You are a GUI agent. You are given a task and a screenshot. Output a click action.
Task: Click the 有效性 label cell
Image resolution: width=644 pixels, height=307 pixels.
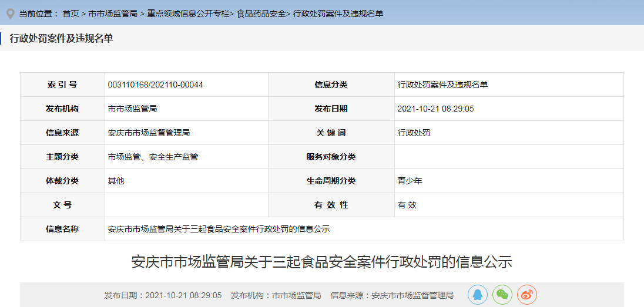coord(331,205)
